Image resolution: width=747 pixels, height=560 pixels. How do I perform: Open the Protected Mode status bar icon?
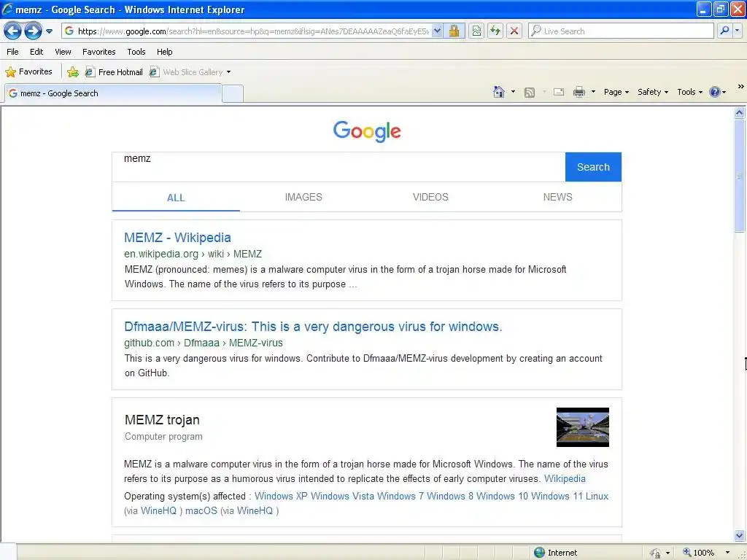[x=656, y=553]
